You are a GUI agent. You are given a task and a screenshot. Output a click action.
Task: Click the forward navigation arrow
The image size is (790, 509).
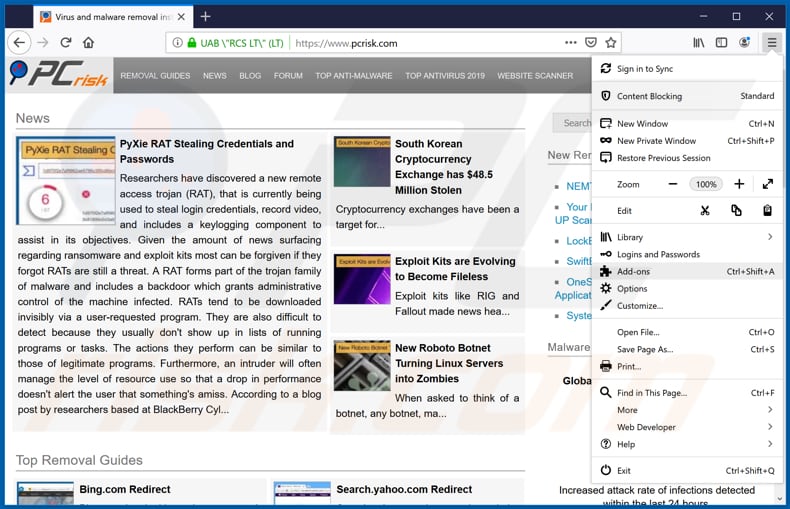43,43
